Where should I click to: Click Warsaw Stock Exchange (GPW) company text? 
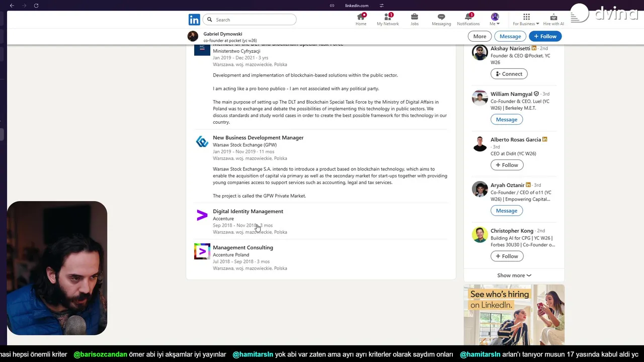tap(245, 145)
